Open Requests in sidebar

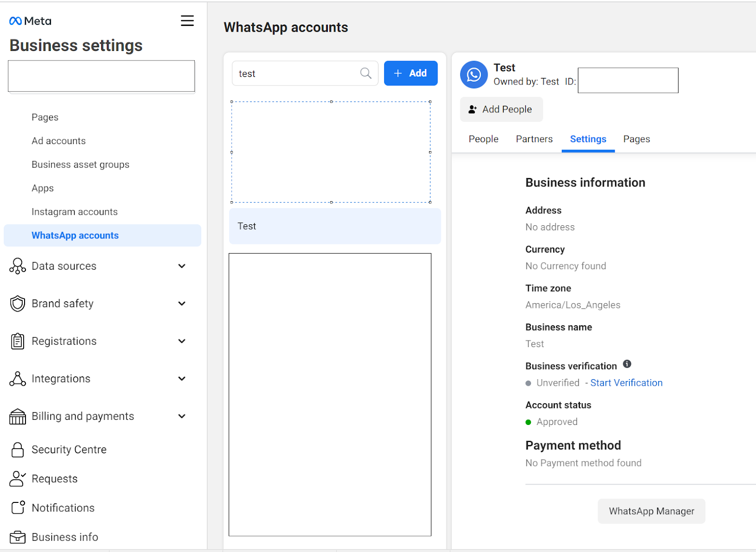[54, 479]
